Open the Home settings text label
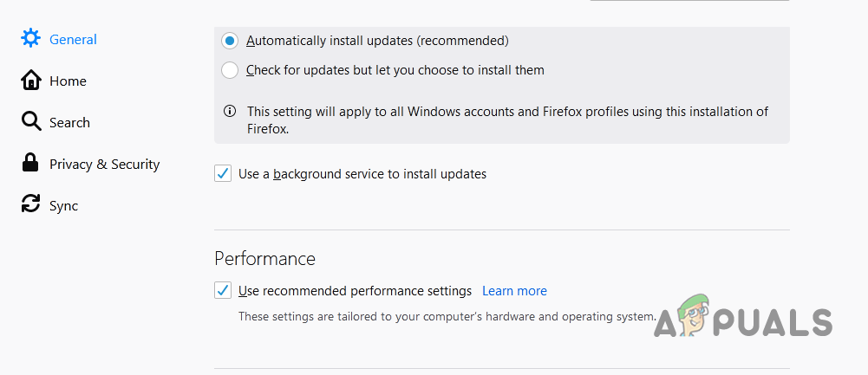The image size is (868, 375). click(68, 81)
